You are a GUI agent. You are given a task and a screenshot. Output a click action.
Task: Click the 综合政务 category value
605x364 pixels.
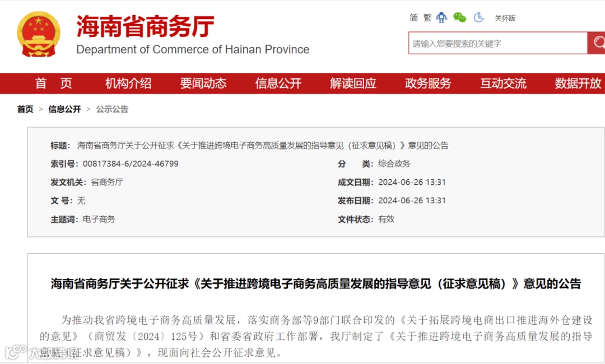(x=394, y=164)
